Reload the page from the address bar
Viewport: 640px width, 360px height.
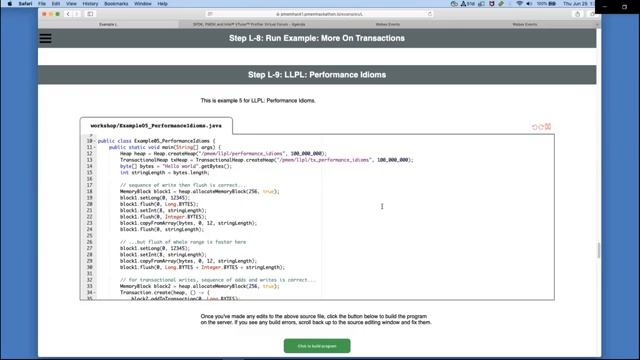429,14
